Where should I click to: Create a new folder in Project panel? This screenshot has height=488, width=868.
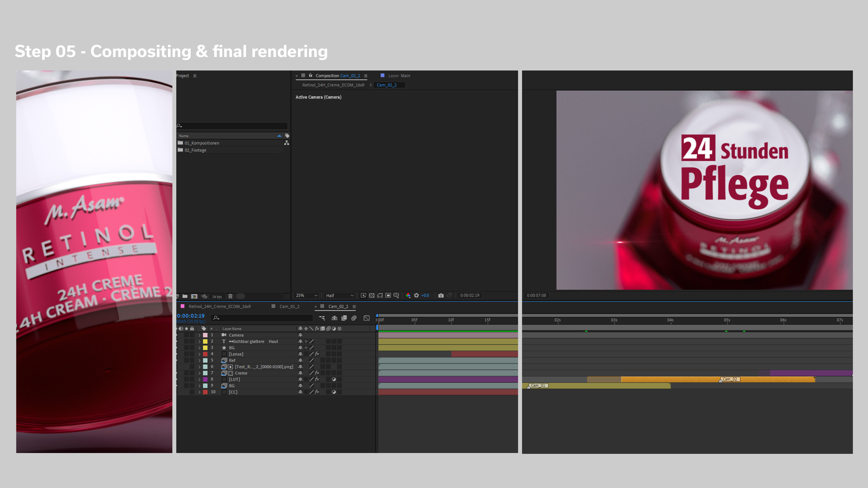pos(185,296)
